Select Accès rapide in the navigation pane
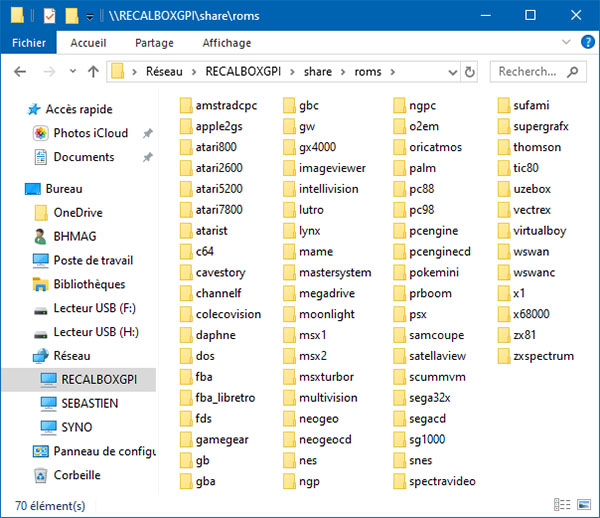Viewport: 600px width, 518px height. click(x=79, y=109)
